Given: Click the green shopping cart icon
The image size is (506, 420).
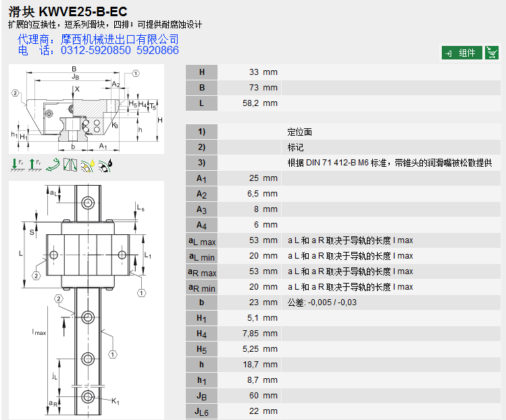Looking at the screenshot, I should pyautogui.click(x=491, y=53).
